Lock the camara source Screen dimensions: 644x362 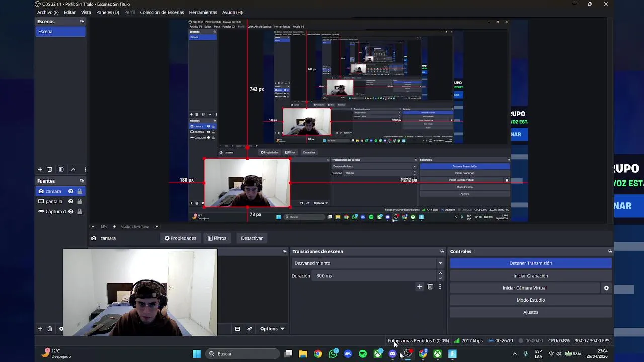tap(79, 191)
